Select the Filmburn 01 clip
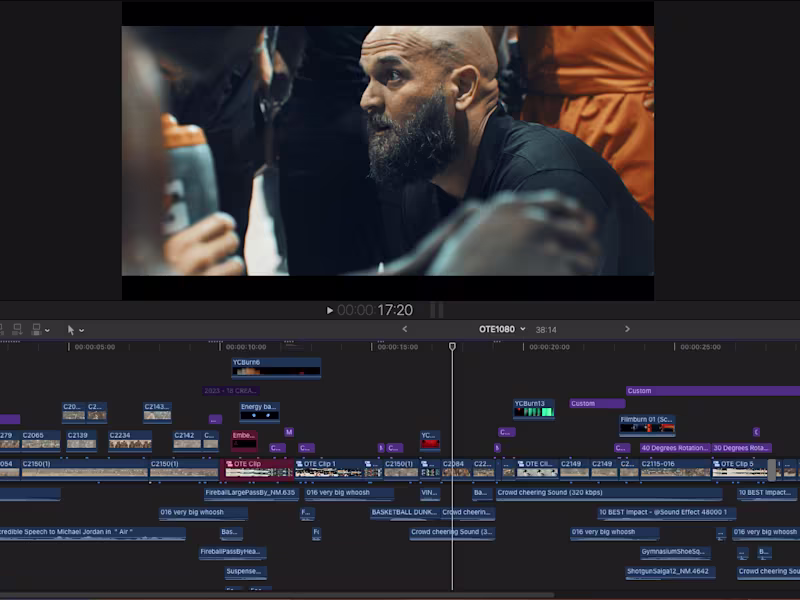Viewport: 800px width, 600px height. click(x=647, y=425)
